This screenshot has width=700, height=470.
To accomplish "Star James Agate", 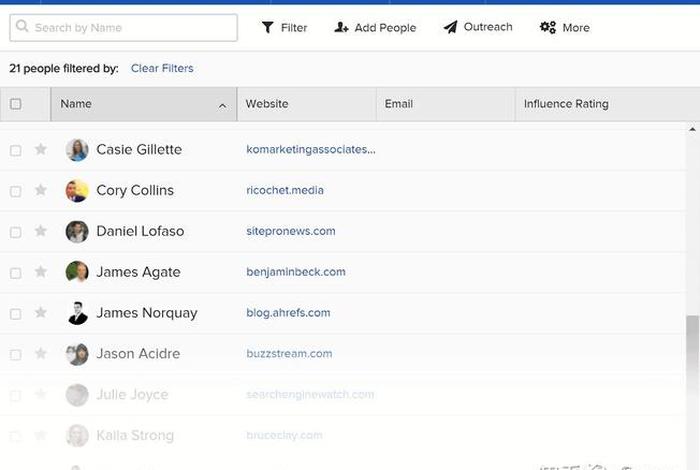I will pos(41,272).
